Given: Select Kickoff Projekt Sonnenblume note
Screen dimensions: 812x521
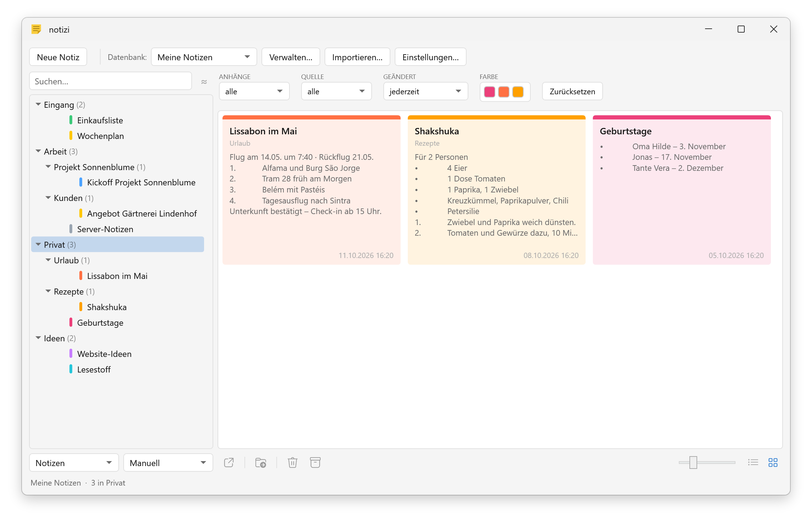Looking at the screenshot, I should (141, 182).
